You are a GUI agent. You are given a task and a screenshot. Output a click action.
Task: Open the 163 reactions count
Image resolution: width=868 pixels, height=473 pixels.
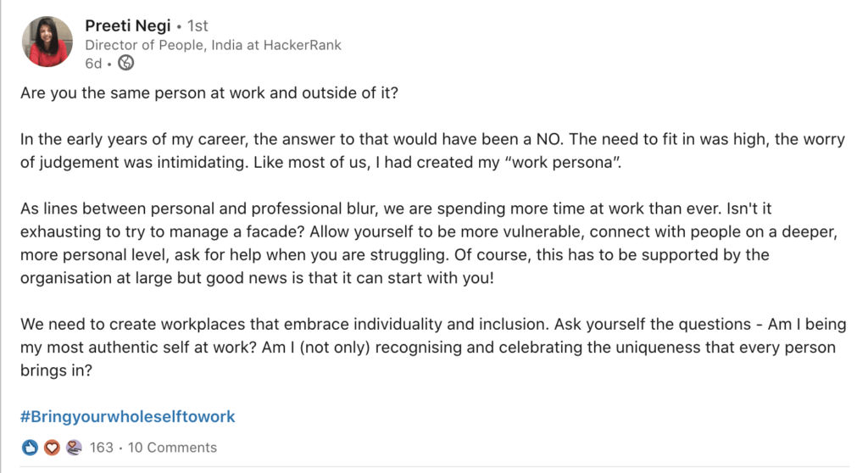click(x=102, y=448)
